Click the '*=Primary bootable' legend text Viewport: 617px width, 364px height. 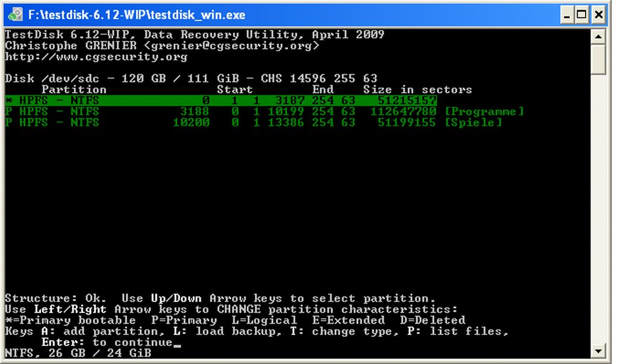click(70, 321)
